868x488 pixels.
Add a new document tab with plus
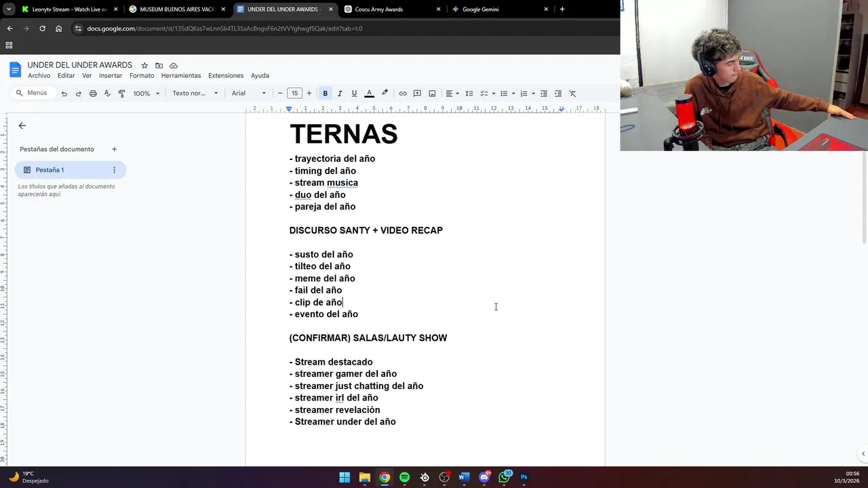[114, 149]
